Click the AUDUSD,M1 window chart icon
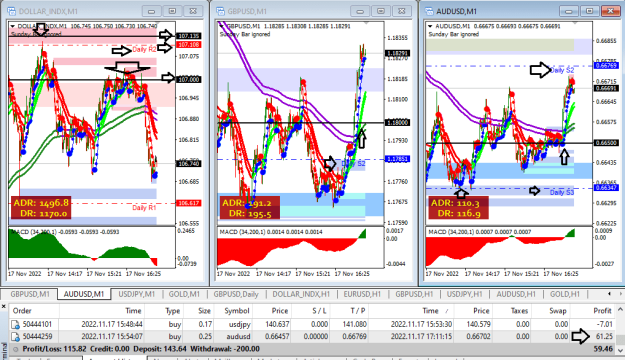 (x=429, y=11)
